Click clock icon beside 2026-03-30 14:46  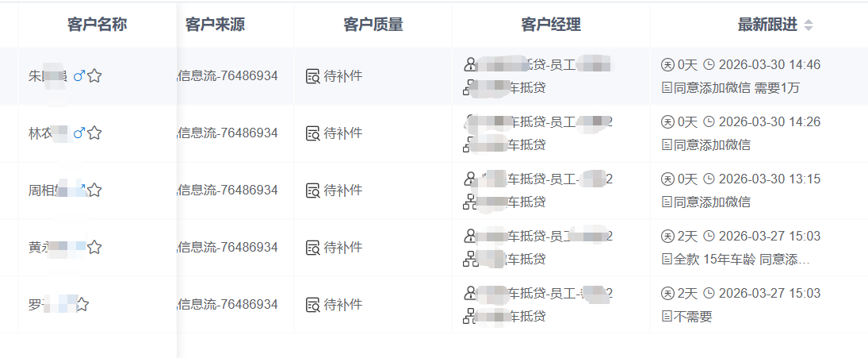(709, 65)
